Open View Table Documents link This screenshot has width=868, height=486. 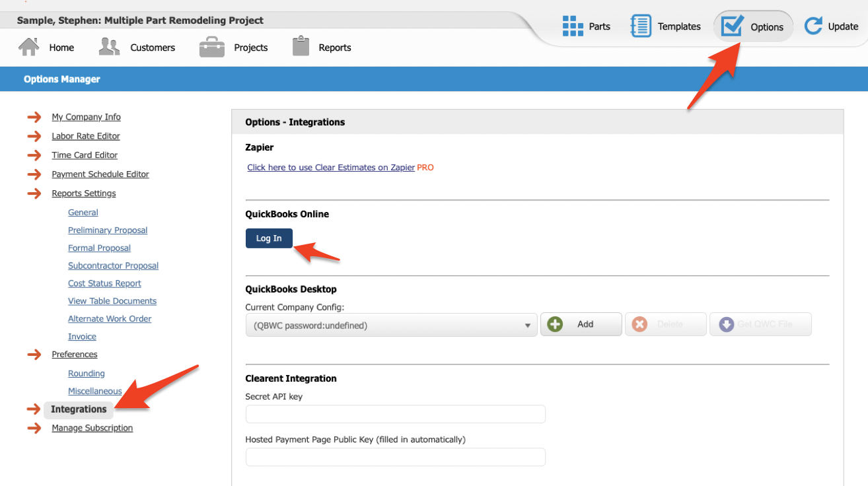[x=112, y=301]
